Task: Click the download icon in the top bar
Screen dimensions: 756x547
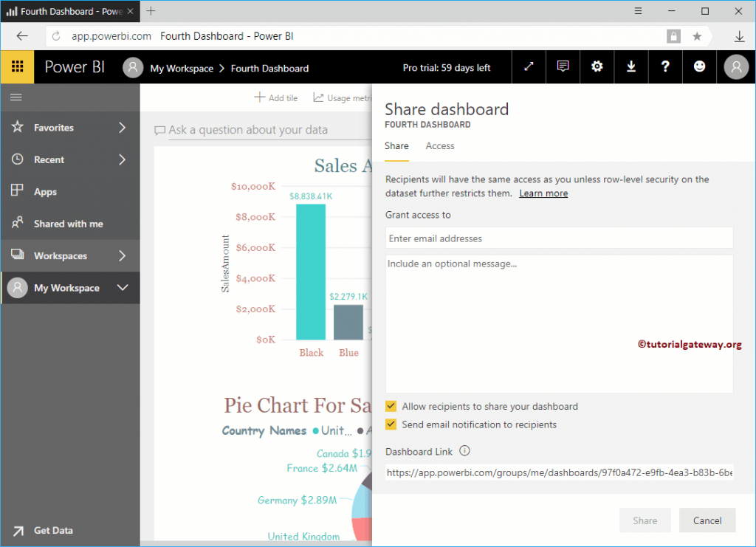Action: click(630, 66)
